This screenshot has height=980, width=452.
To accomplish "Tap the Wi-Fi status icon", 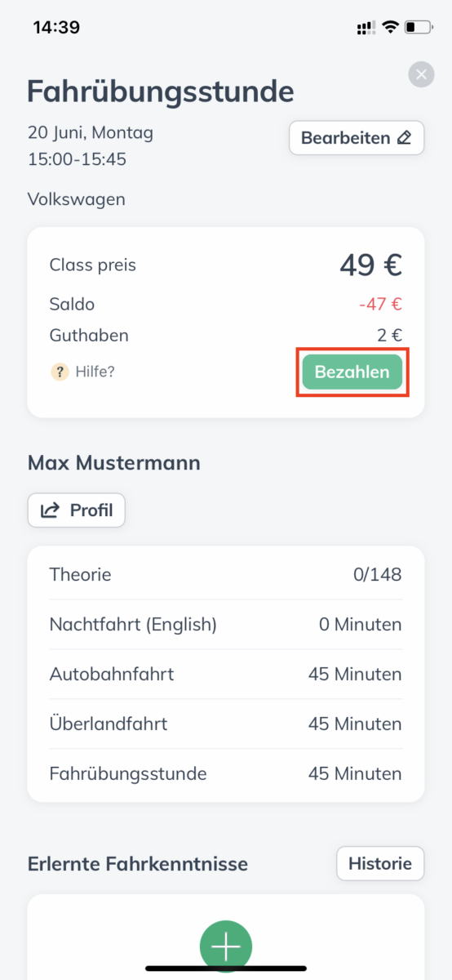I will (x=390, y=28).
